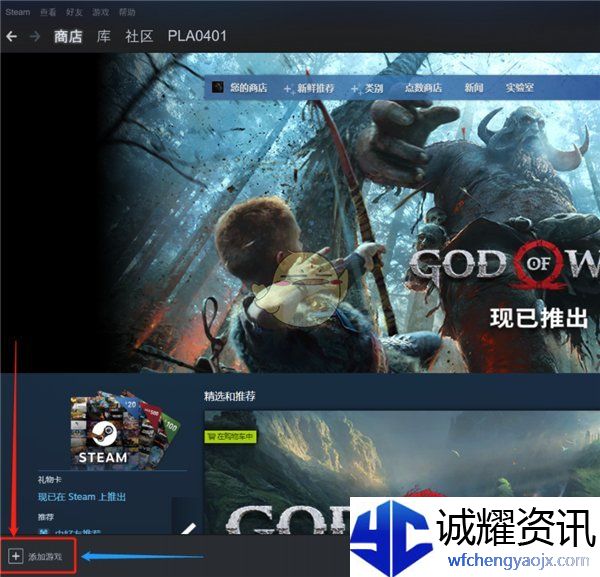Open the 帮助 menu
600x577 pixels.
[127, 12]
